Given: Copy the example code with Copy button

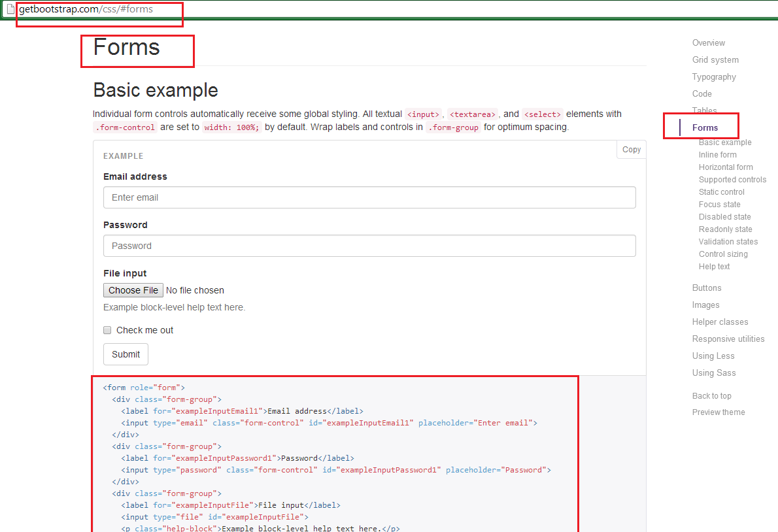Looking at the screenshot, I should 631,150.
